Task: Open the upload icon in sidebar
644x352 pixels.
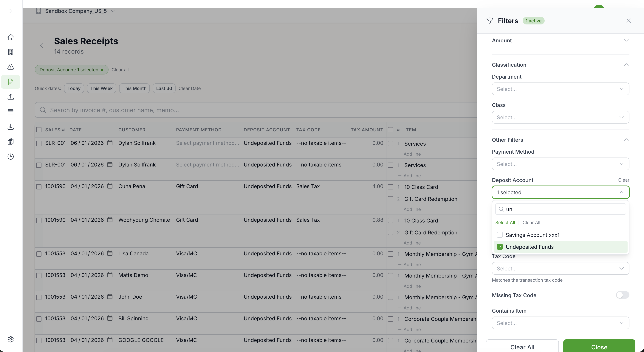Action: [x=10, y=97]
